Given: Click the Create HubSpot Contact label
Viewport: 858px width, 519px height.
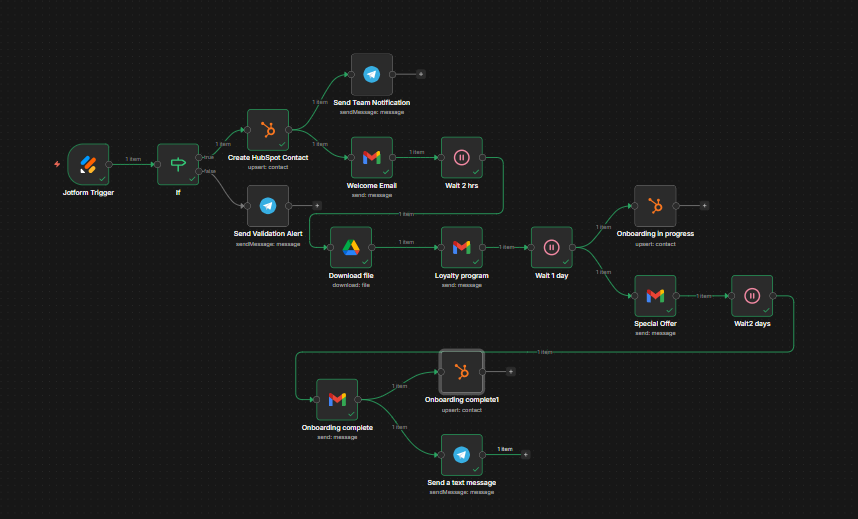Looking at the screenshot, I should [x=268, y=158].
